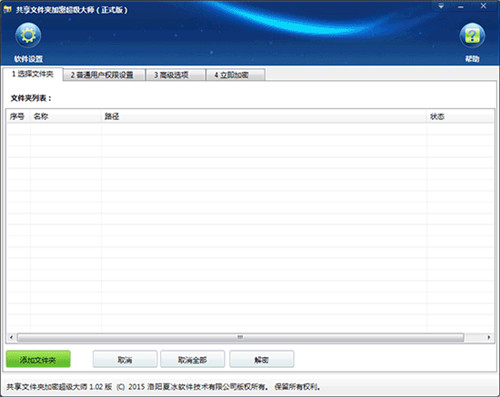Click the horizontal scrollbar thumb
This screenshot has width=500, height=397.
240,337
